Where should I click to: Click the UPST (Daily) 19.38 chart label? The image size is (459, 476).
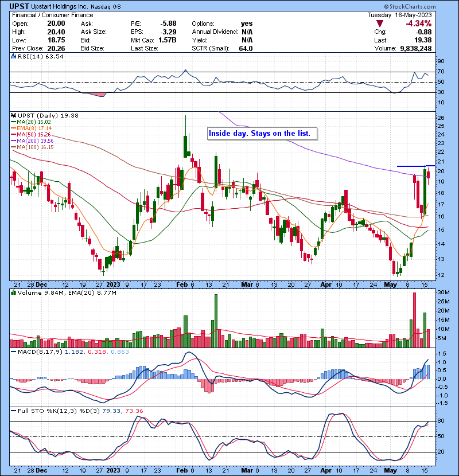point(48,115)
